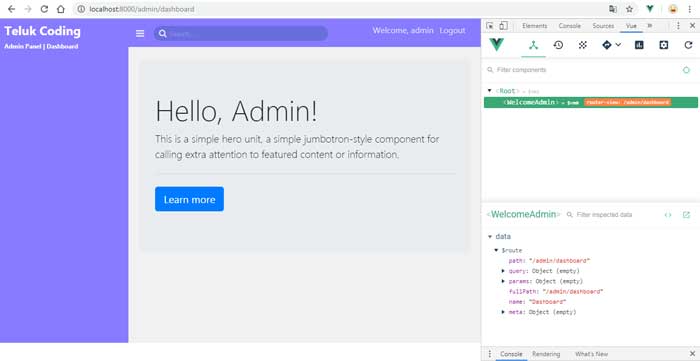Close the bottom DevTools drawer

click(x=692, y=354)
